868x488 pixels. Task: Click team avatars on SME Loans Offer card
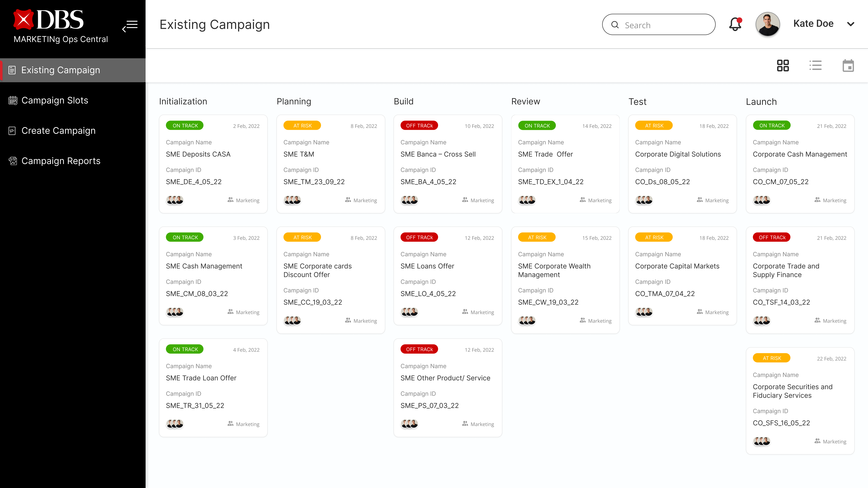(409, 312)
